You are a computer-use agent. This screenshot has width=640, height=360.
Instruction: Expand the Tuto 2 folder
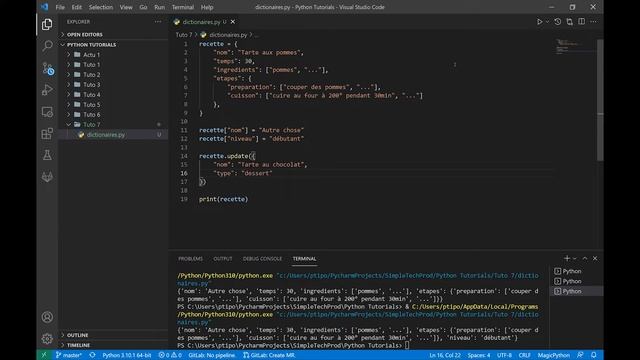113,75
